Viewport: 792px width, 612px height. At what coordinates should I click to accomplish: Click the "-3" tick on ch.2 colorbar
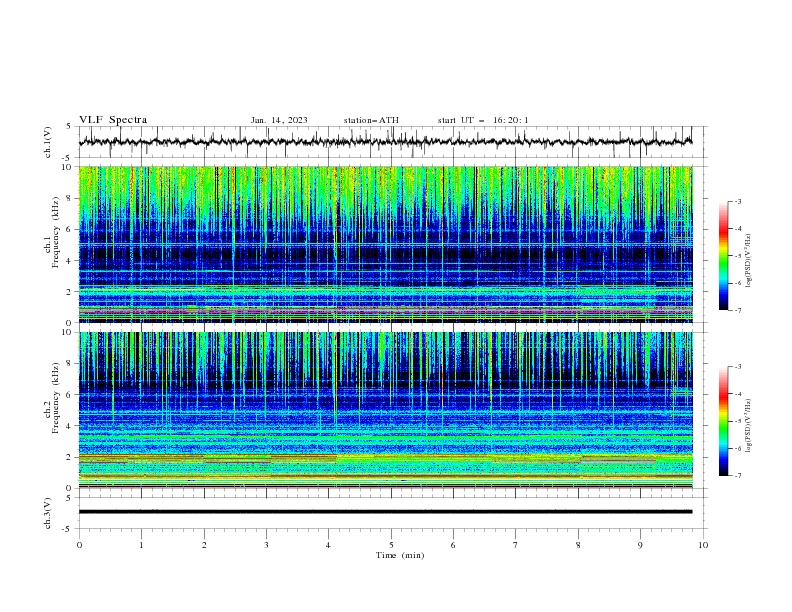tap(737, 367)
